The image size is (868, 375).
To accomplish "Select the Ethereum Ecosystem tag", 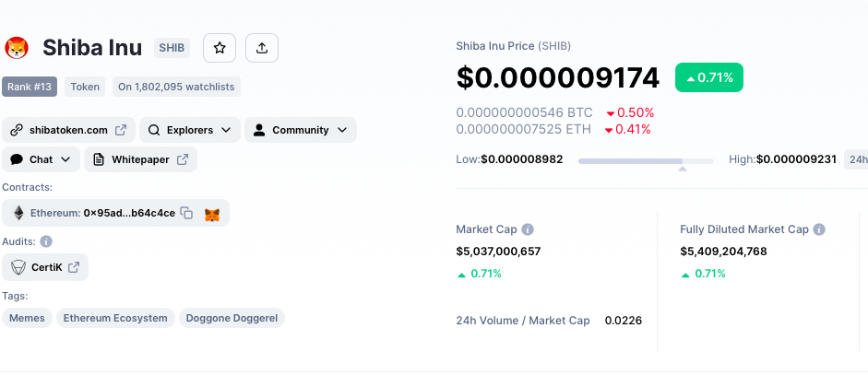I will (x=115, y=318).
